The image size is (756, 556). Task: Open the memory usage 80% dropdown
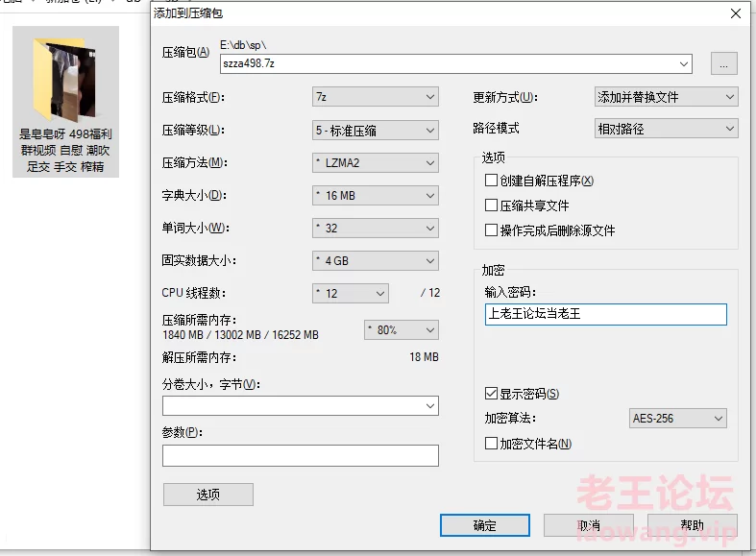[402, 330]
